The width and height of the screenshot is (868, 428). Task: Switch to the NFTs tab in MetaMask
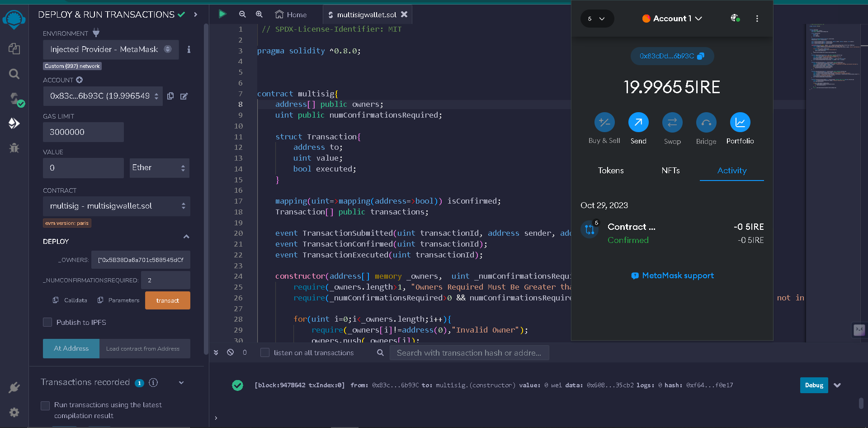670,171
